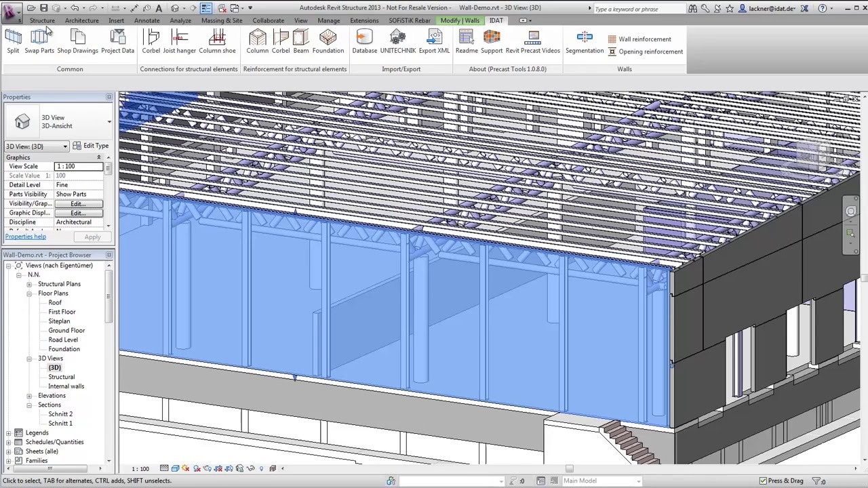868x488 pixels.
Task: Open the Properties help link
Action: click(26, 237)
